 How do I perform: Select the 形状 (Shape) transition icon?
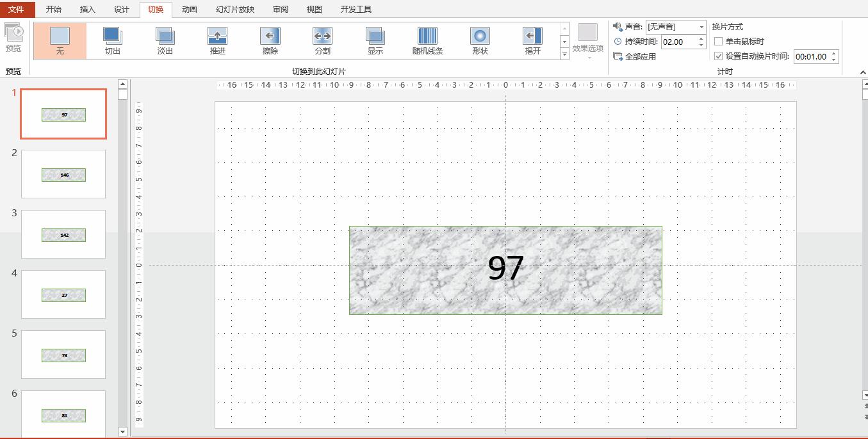(x=480, y=41)
